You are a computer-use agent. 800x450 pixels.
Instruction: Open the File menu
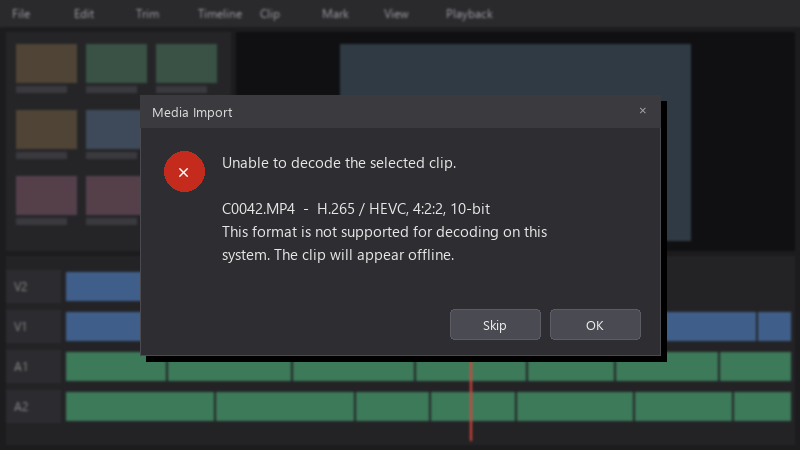click(21, 14)
